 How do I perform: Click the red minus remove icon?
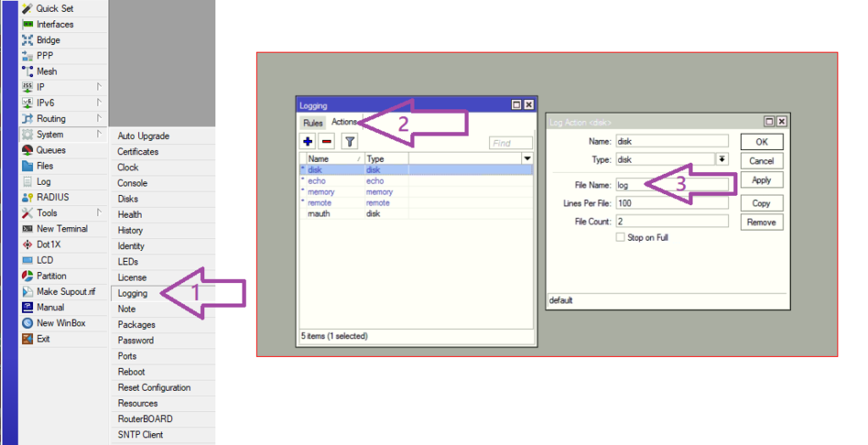click(x=326, y=142)
